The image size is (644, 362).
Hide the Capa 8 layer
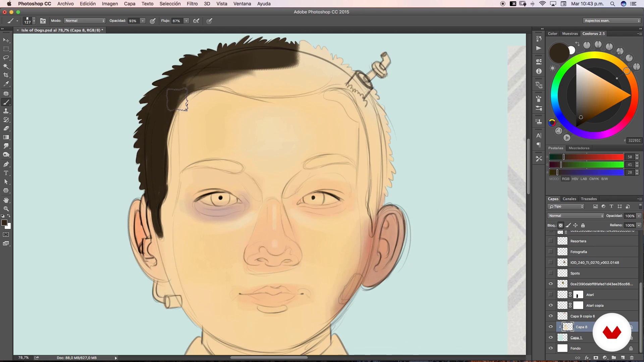[551, 327]
